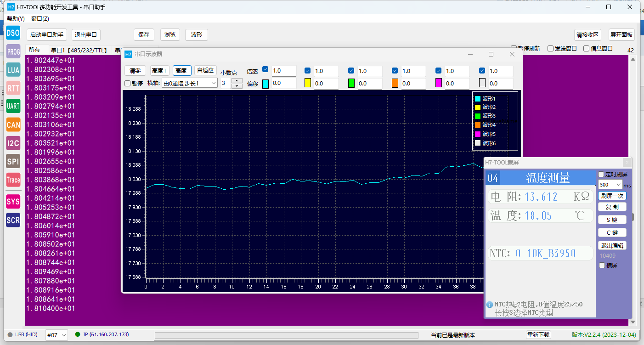Screen dimensions: 644x345
Task: Click the NTC info icon in 截屏 window
Action: coord(490,305)
